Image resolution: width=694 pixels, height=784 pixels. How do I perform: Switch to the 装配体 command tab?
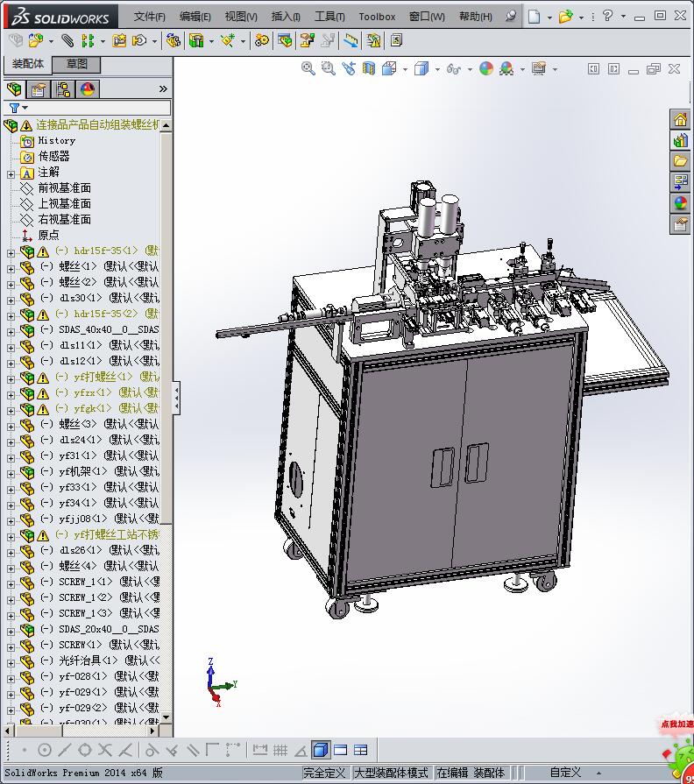[28, 64]
